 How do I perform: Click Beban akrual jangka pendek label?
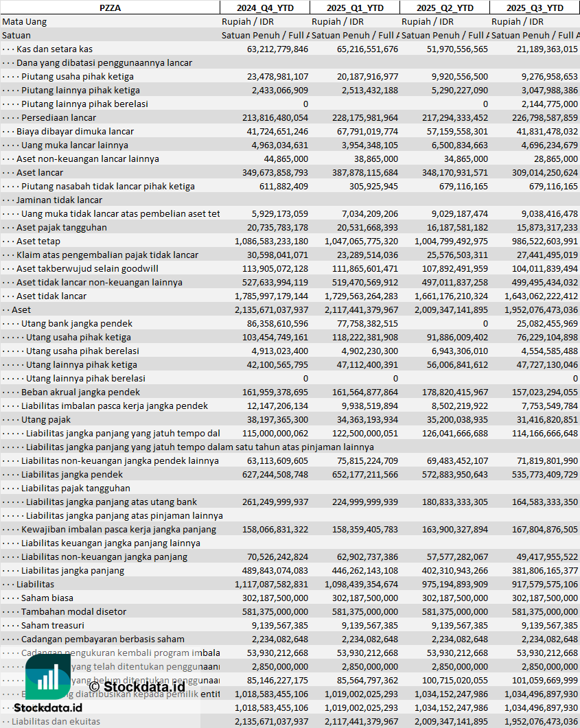pyautogui.click(x=80, y=392)
